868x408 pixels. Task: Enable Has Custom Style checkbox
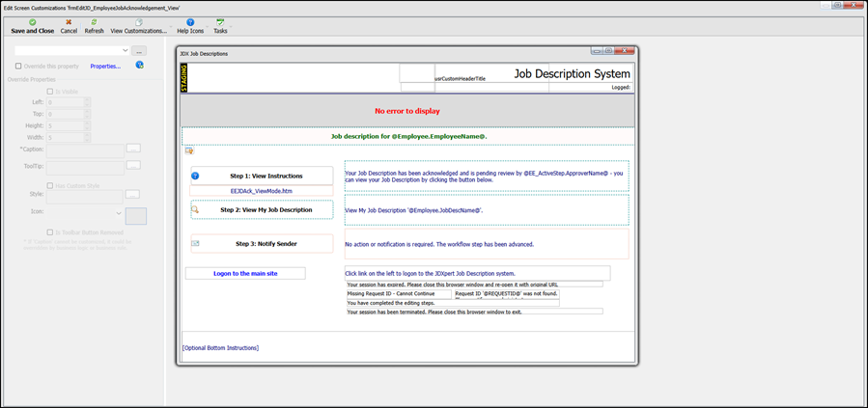[50, 185]
